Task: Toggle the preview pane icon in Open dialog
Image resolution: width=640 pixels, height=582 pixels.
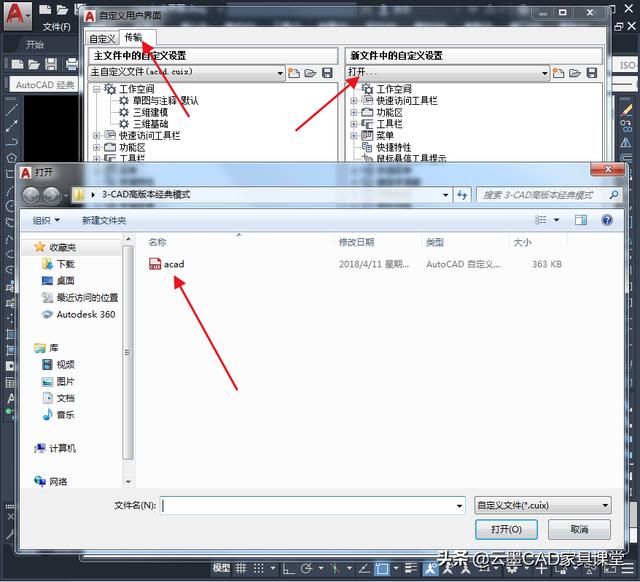Action: pos(581,220)
